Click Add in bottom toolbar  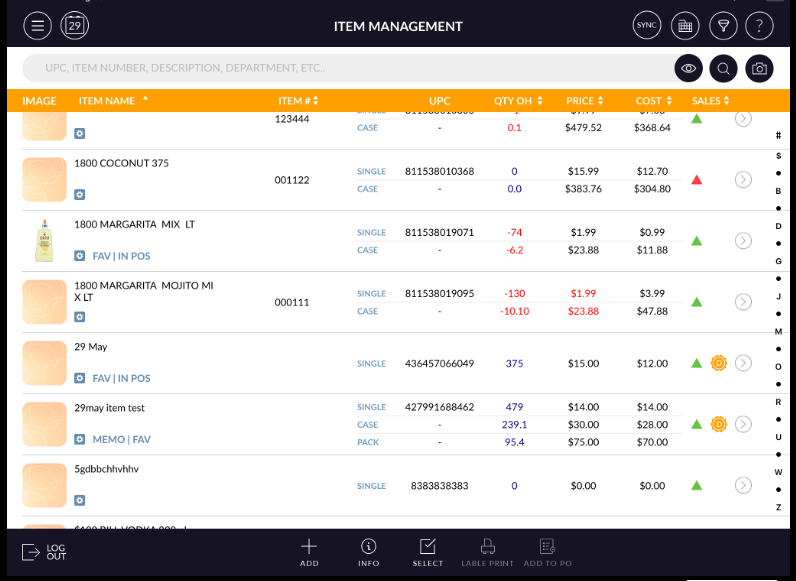pyautogui.click(x=309, y=551)
